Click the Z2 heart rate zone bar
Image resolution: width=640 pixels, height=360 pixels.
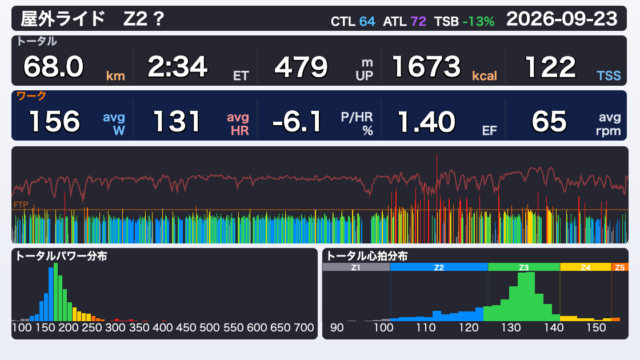439,267
